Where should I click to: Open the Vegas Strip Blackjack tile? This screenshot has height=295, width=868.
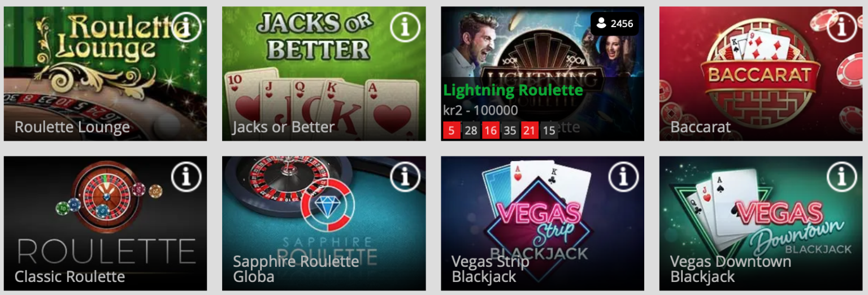click(542, 223)
